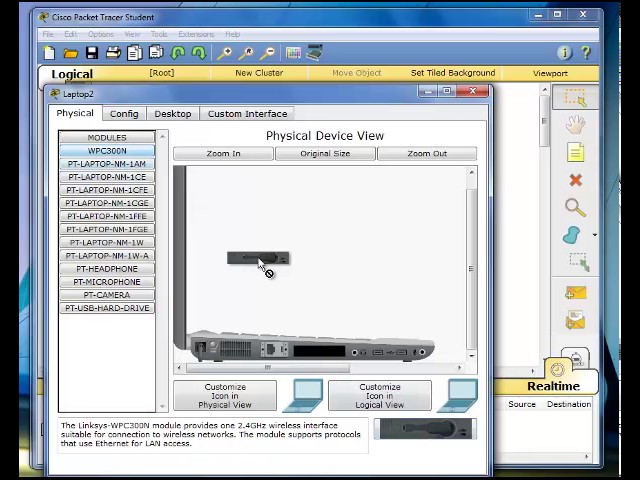Click the Viewport button
Screen dimensions: 640x480
click(550, 73)
